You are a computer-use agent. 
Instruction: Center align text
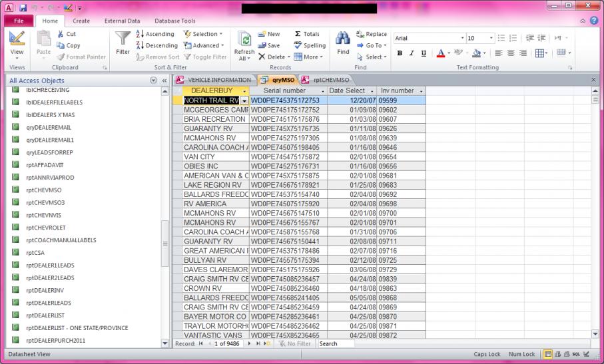pos(511,53)
